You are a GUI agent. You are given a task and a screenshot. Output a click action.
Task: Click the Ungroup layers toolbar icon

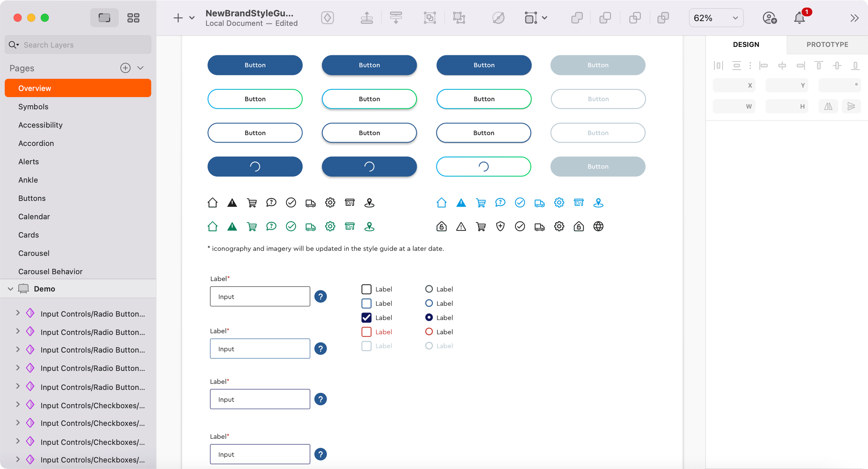click(x=459, y=18)
